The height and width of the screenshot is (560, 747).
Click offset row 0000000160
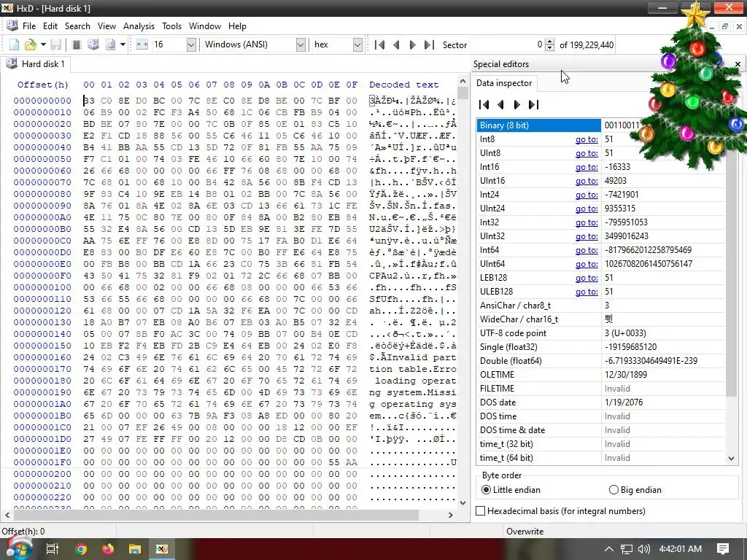click(x=42, y=357)
